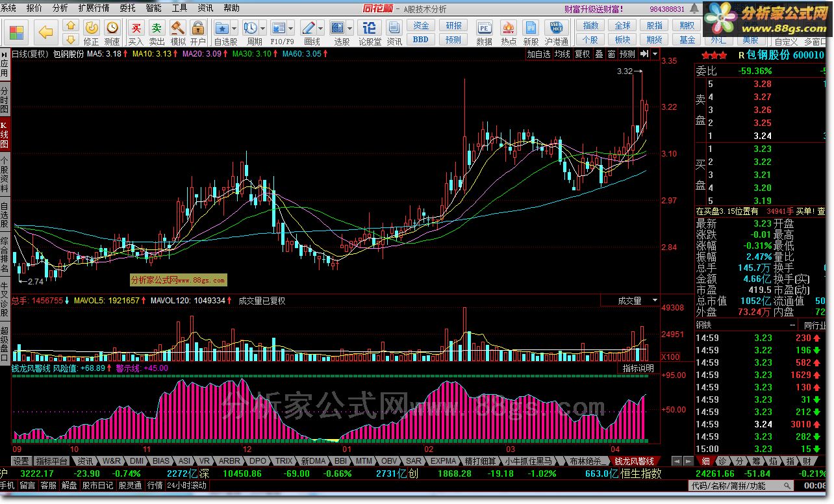
Task: Open the 工具 menu
Action: [180, 8]
